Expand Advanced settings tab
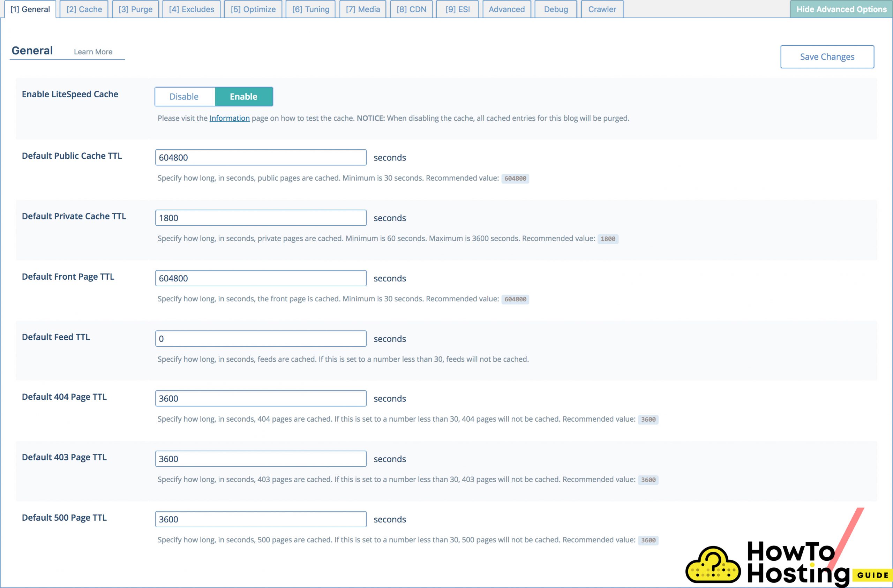The width and height of the screenshot is (893, 588). coord(505,9)
